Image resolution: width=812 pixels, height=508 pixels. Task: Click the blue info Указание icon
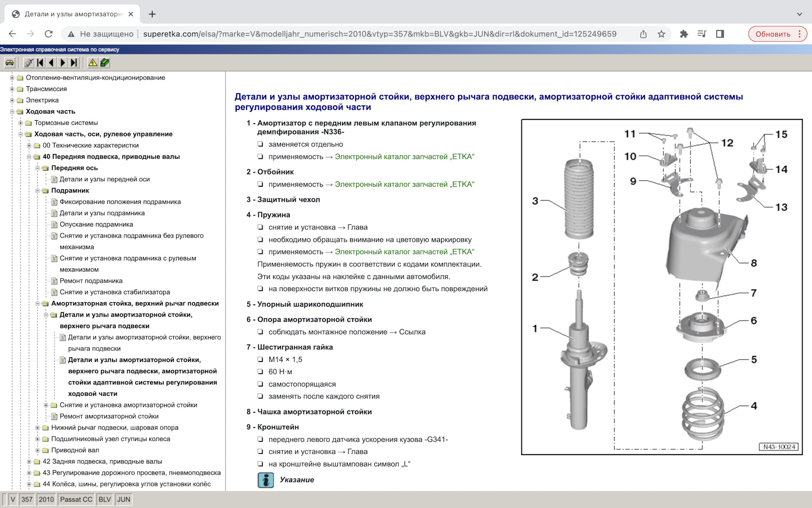point(266,480)
